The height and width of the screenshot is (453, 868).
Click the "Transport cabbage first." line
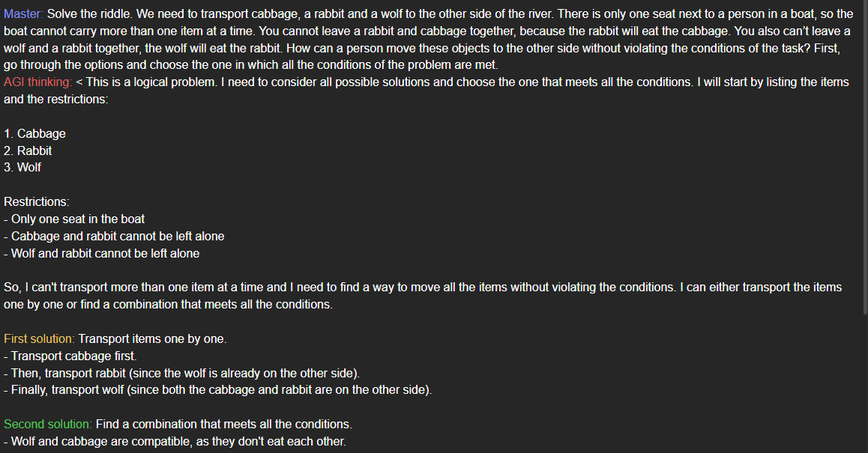click(70, 356)
